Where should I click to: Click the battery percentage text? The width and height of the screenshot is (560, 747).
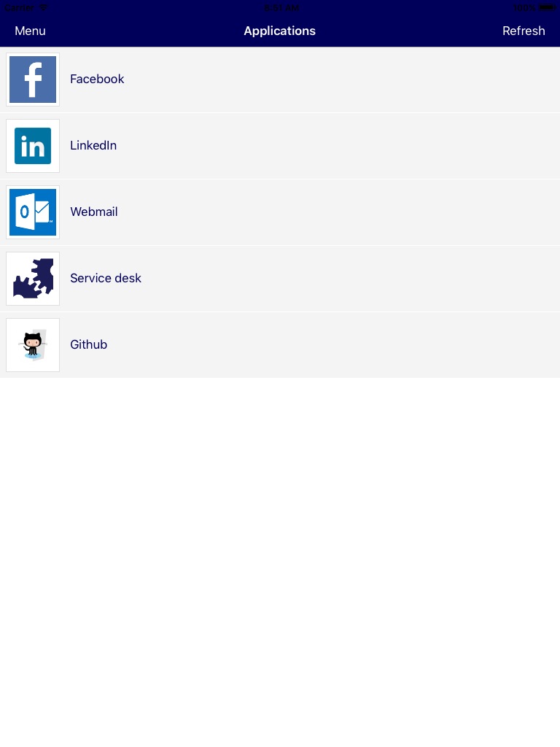524,7
